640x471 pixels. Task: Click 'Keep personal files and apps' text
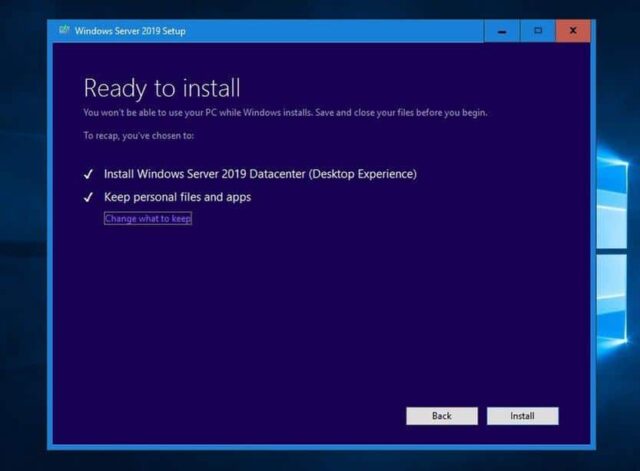178,198
